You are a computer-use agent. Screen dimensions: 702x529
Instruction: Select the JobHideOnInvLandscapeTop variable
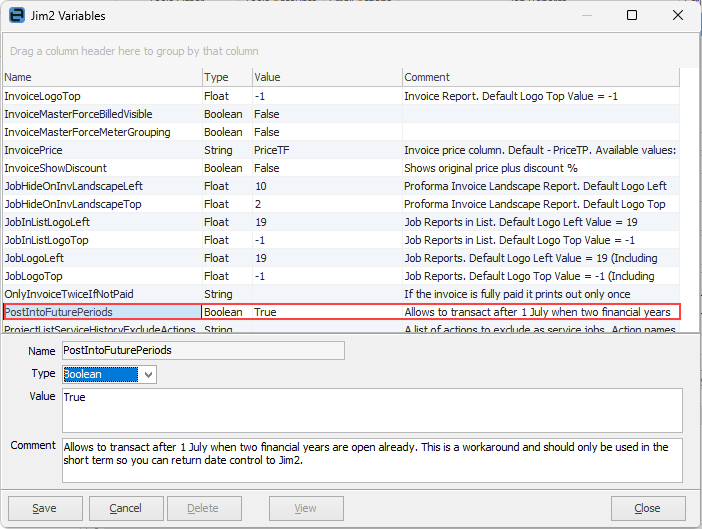coord(73,204)
